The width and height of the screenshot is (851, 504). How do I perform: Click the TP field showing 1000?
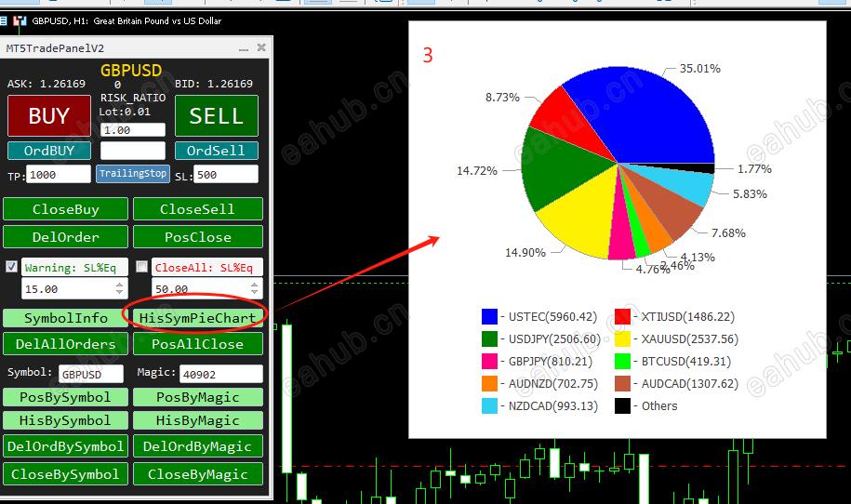tap(59, 175)
